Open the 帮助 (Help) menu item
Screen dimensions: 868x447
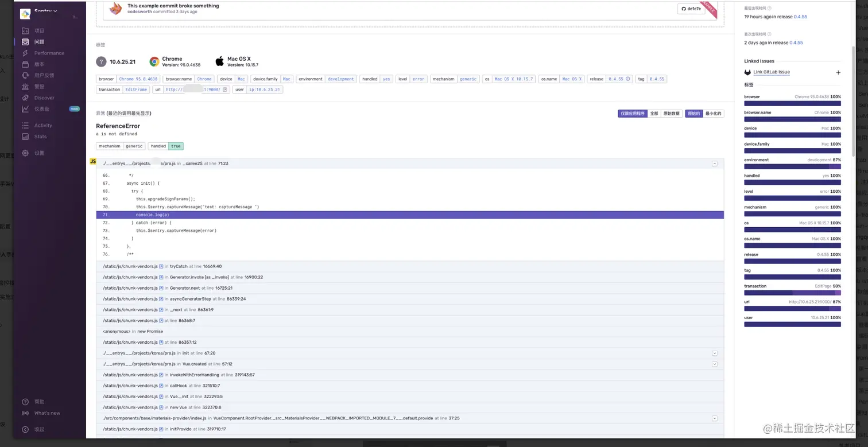tap(39, 402)
